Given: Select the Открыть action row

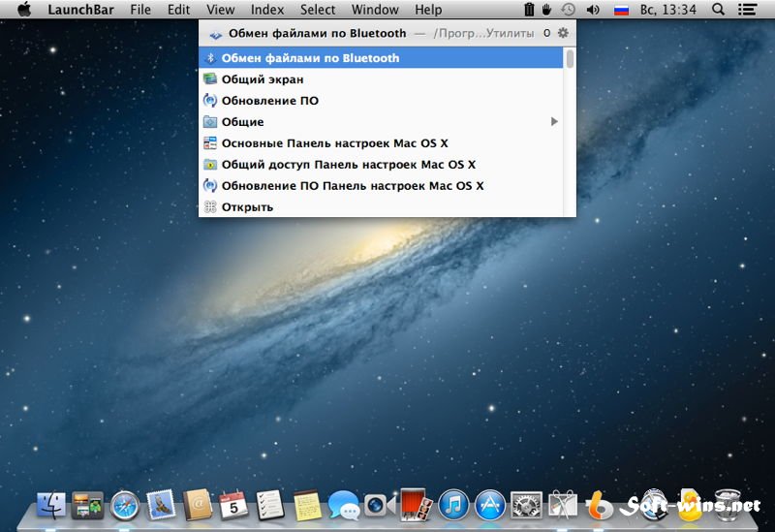Looking at the screenshot, I should (381, 206).
